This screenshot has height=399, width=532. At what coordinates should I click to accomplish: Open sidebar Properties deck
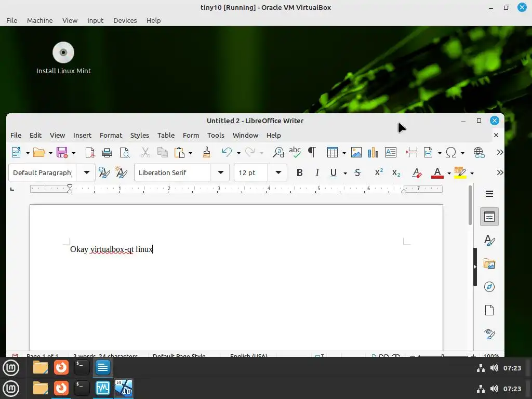click(489, 217)
